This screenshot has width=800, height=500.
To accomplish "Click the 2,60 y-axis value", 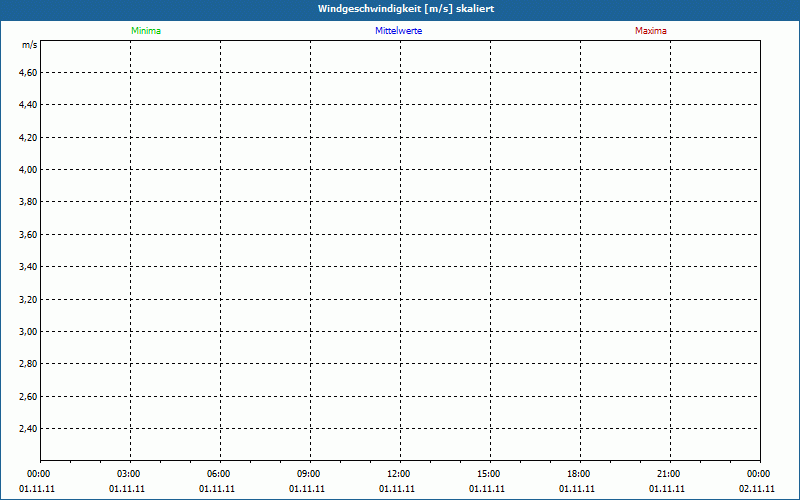I will tap(28, 396).
